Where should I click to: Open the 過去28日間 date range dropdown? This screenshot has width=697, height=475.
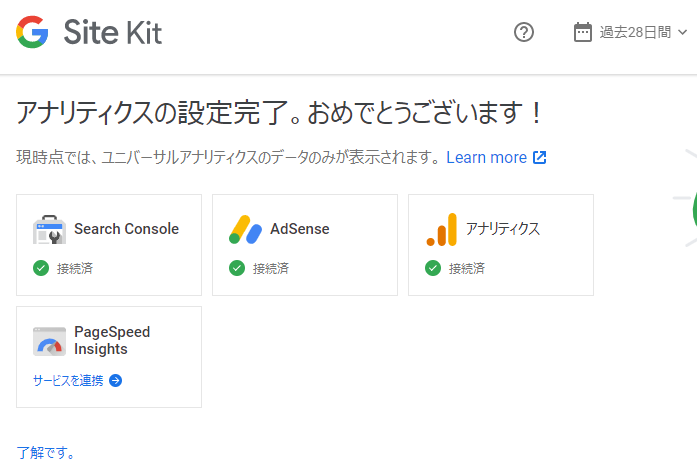[631, 32]
